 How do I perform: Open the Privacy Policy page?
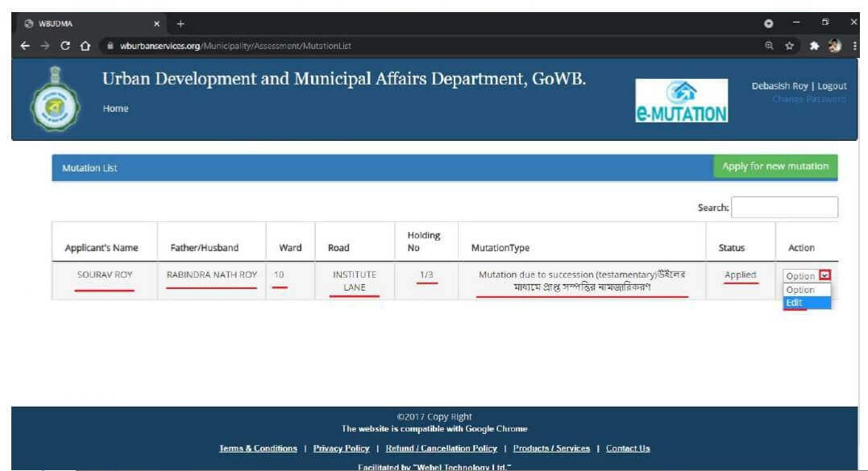pos(340,448)
